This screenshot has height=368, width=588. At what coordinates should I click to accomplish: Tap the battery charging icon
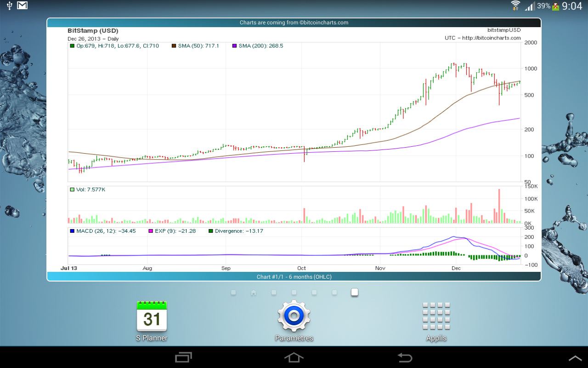[x=555, y=6]
